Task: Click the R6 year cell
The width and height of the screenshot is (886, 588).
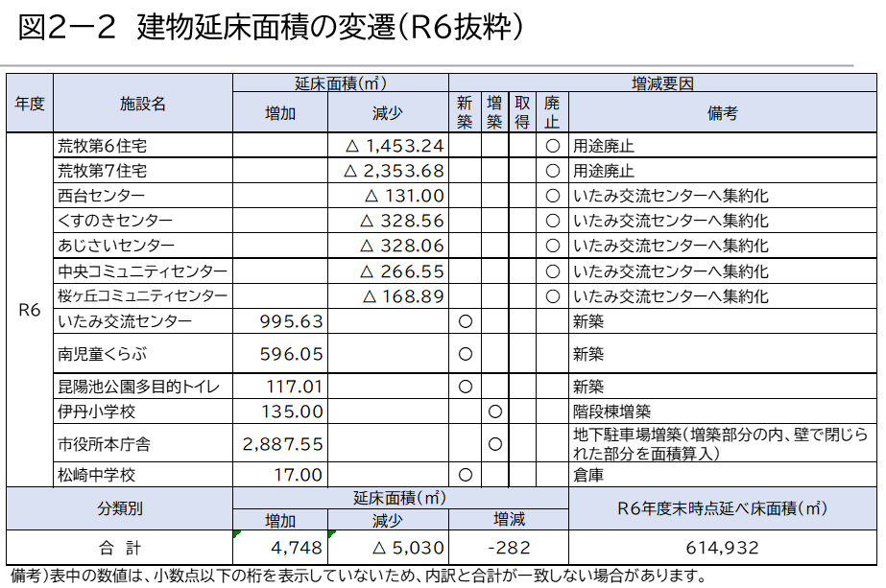Action: (x=27, y=312)
